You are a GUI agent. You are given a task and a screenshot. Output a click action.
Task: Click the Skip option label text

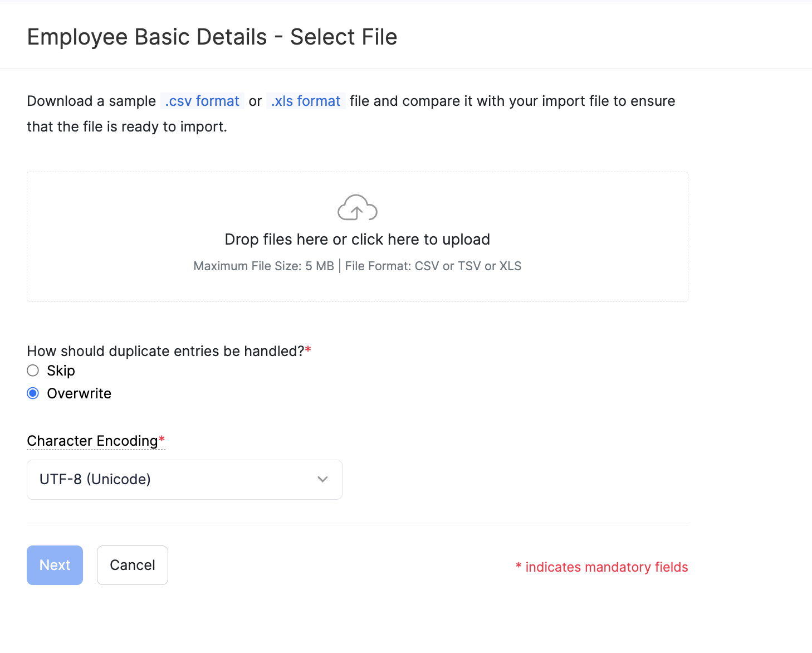click(61, 371)
